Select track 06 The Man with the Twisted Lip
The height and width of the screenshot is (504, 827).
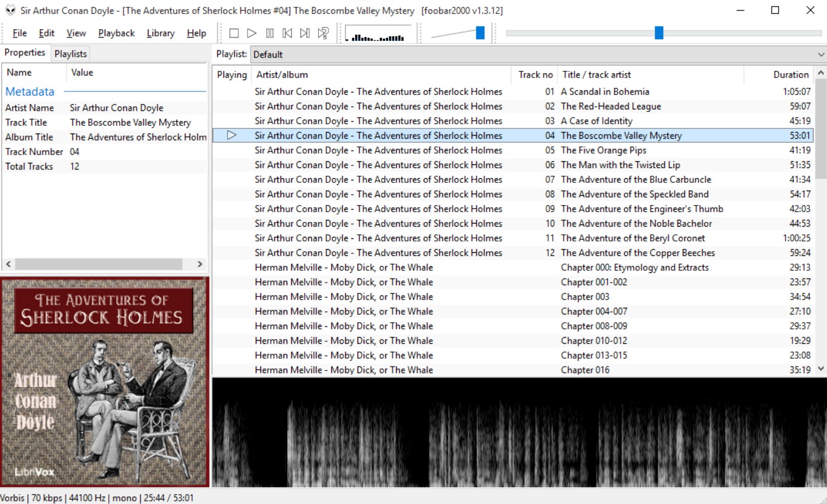tap(514, 165)
